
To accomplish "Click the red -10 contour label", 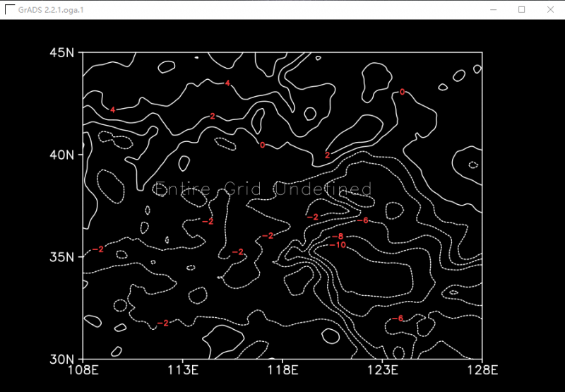I will coord(338,245).
